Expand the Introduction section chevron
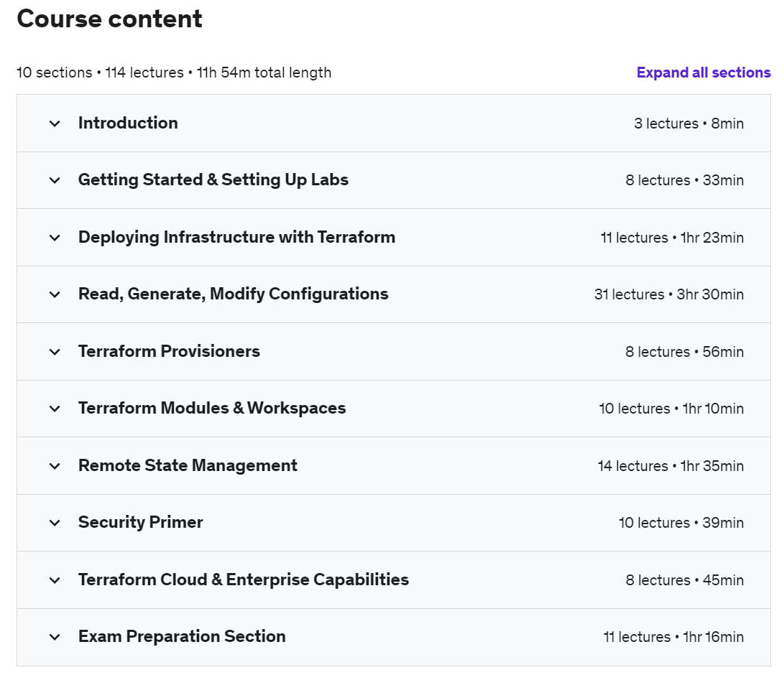The image size is (784, 675). click(55, 124)
